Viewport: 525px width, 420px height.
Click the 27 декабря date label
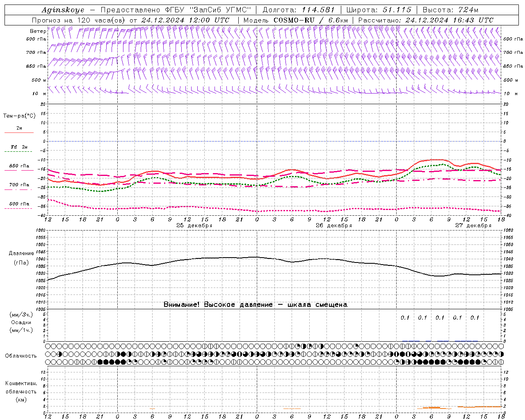pyautogui.click(x=473, y=226)
